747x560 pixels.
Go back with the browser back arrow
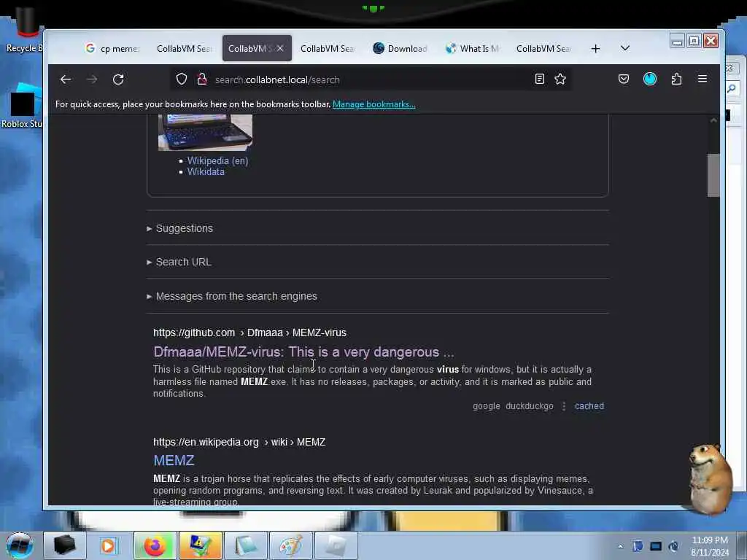tap(66, 79)
